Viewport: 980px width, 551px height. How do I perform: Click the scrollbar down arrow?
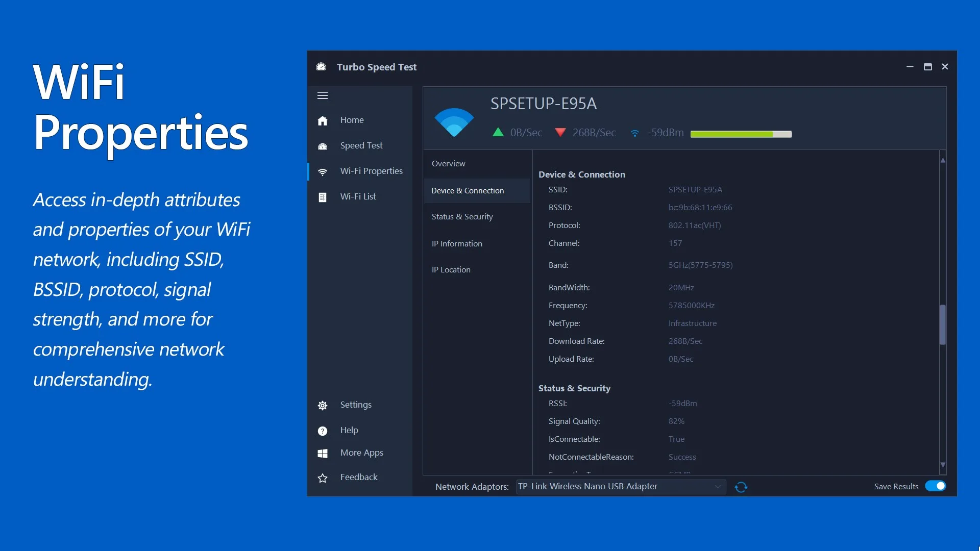[x=943, y=465]
